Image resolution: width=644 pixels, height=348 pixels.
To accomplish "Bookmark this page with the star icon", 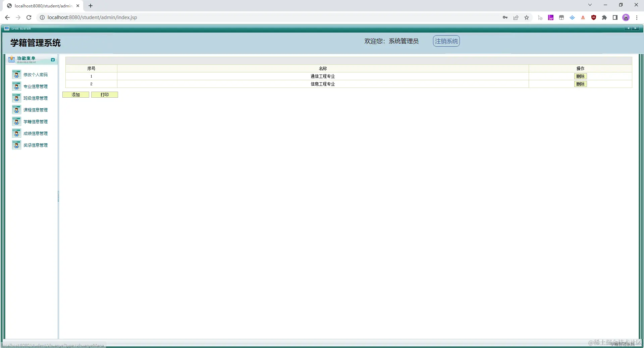I will (x=527, y=17).
